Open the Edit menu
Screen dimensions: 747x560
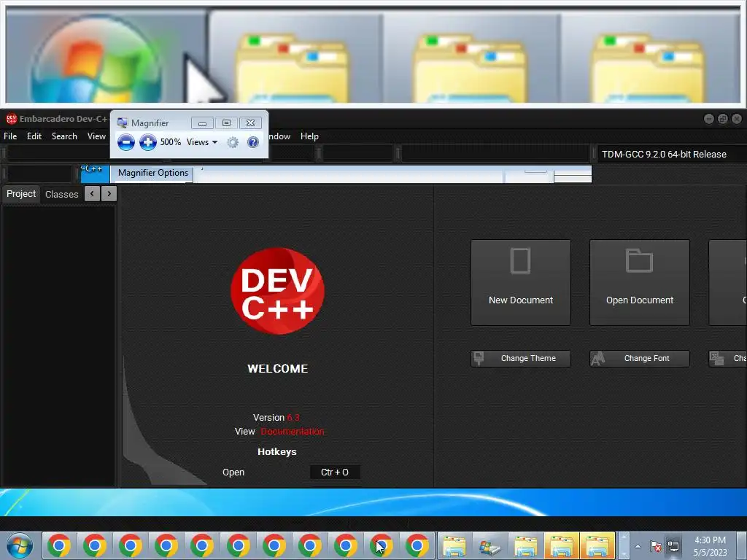click(x=34, y=136)
